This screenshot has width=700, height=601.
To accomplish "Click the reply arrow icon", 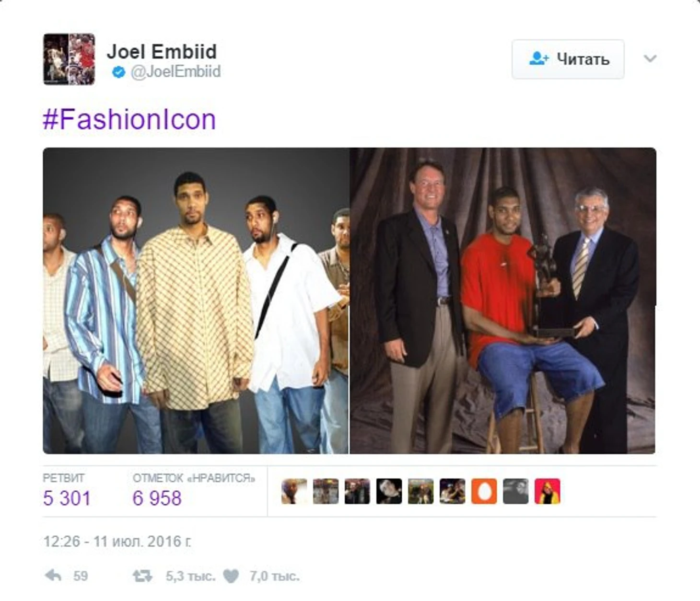I will 53,575.
